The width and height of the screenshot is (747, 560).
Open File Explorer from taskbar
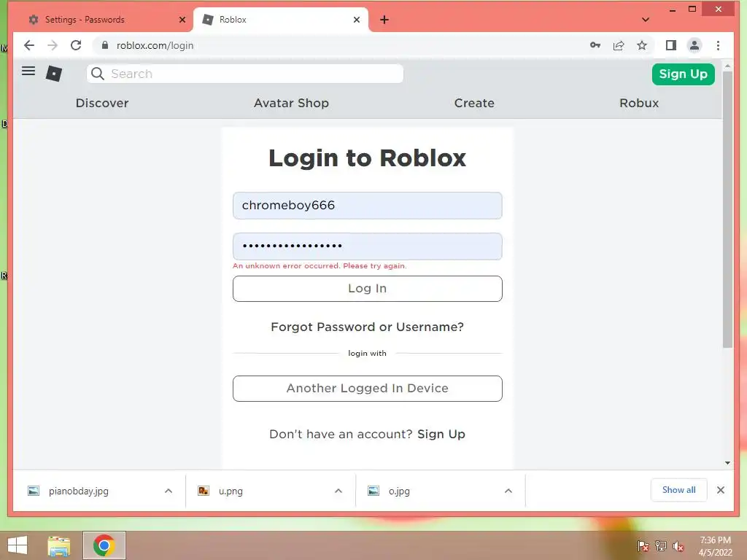(x=59, y=545)
